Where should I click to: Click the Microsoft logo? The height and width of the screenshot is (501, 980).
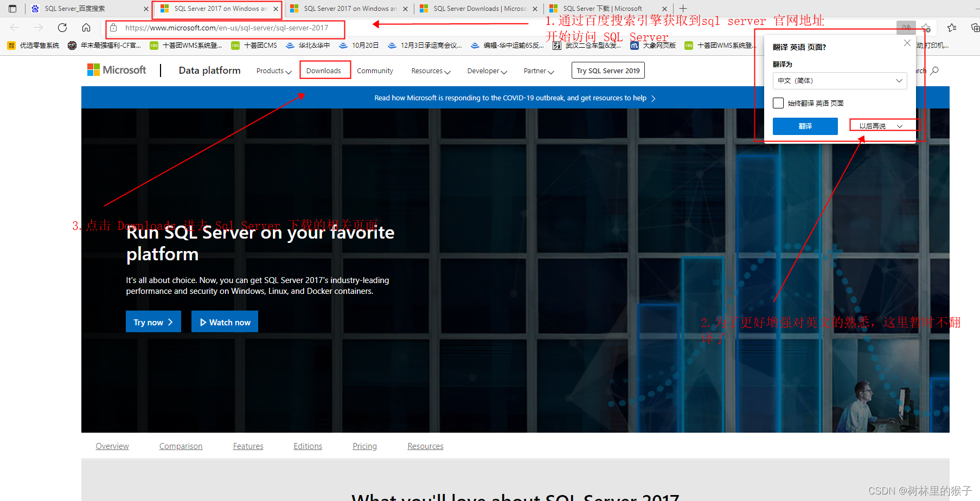point(117,70)
